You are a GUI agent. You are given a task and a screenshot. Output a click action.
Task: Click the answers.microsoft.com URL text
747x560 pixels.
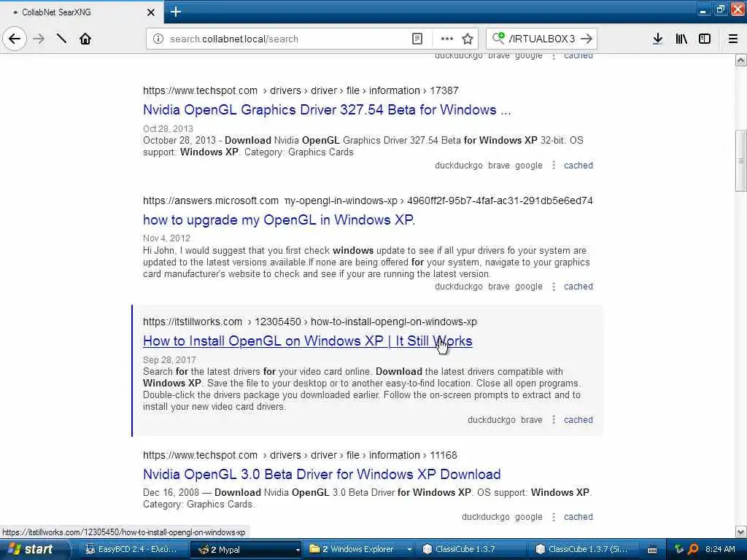pyautogui.click(x=368, y=201)
